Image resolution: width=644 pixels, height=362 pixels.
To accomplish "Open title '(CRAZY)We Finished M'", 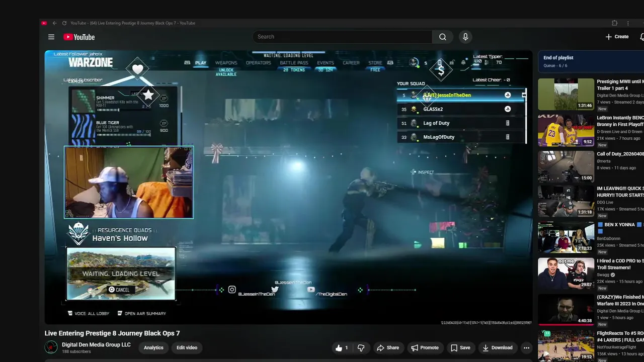I will click(x=620, y=301).
